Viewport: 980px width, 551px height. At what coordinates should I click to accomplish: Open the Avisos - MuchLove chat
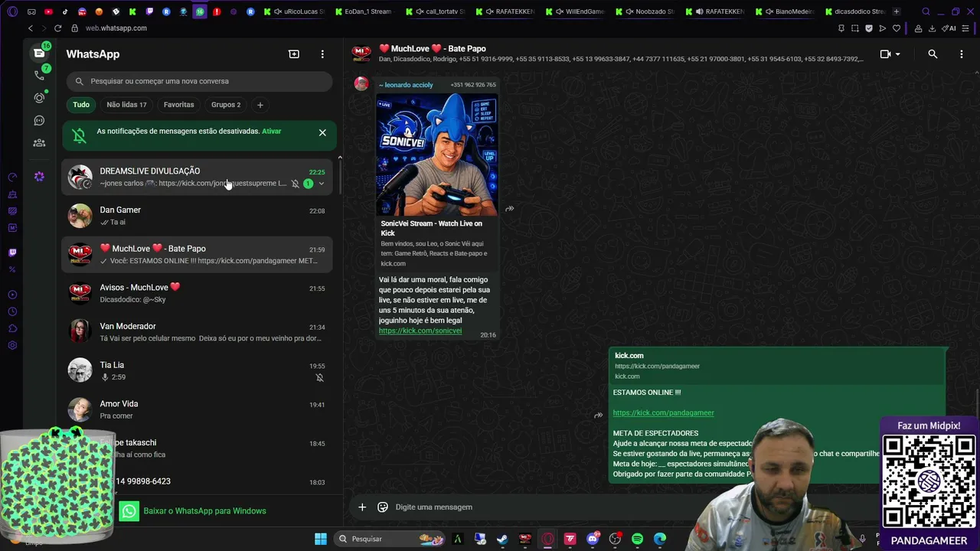click(198, 293)
